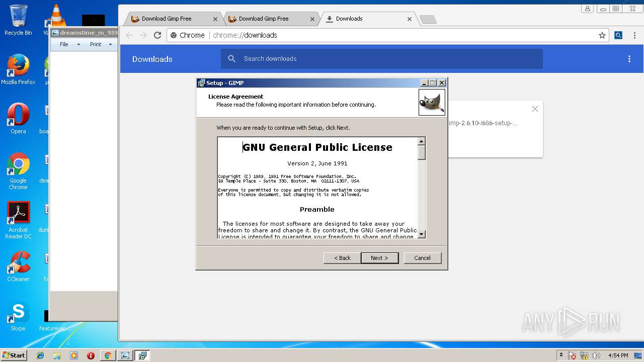Viewport: 644px width, 362px height.
Task: Open Internet Explorer from taskbar
Action: pyautogui.click(x=40, y=355)
